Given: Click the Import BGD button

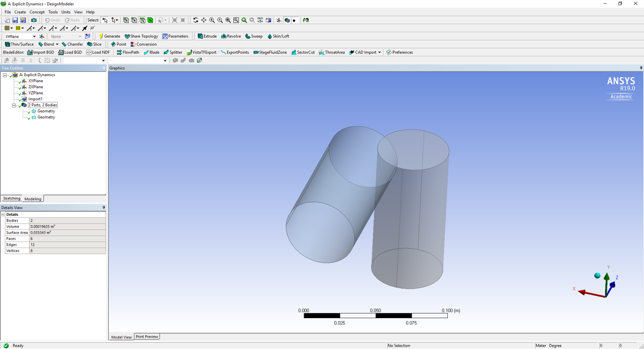Looking at the screenshot, I should [40, 53].
